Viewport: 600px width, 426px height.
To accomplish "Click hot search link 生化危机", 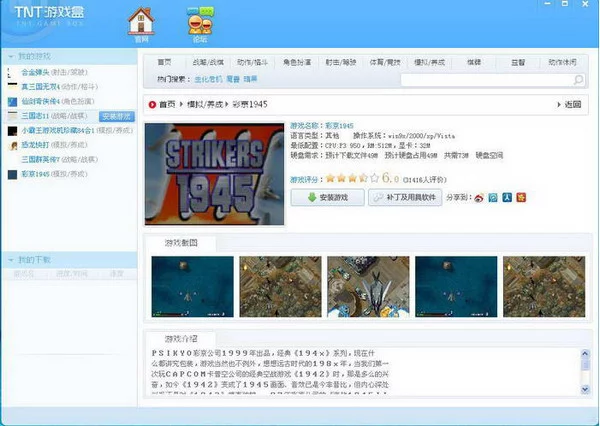I will (x=208, y=79).
